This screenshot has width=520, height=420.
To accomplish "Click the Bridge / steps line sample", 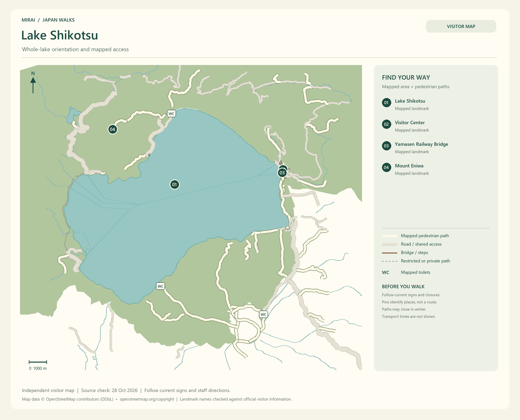I will pos(389,253).
